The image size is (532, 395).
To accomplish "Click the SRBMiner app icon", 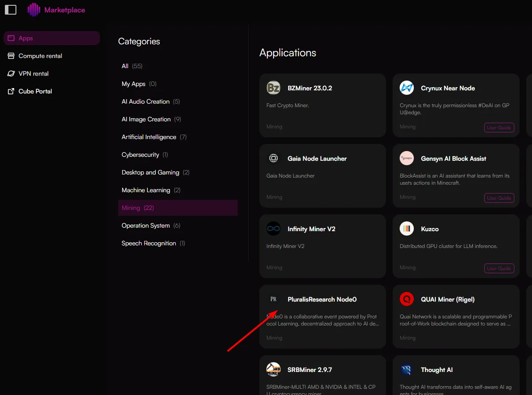I will (274, 370).
